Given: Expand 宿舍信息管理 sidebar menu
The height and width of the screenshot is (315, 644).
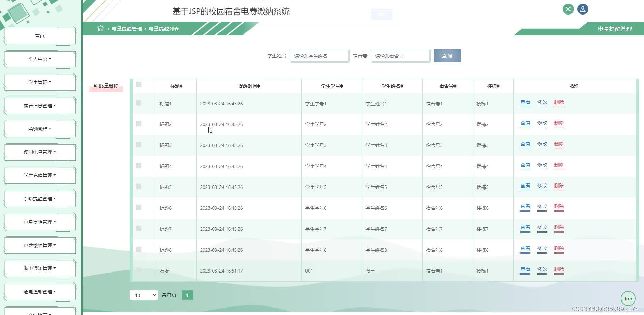Looking at the screenshot, I should [x=40, y=106].
